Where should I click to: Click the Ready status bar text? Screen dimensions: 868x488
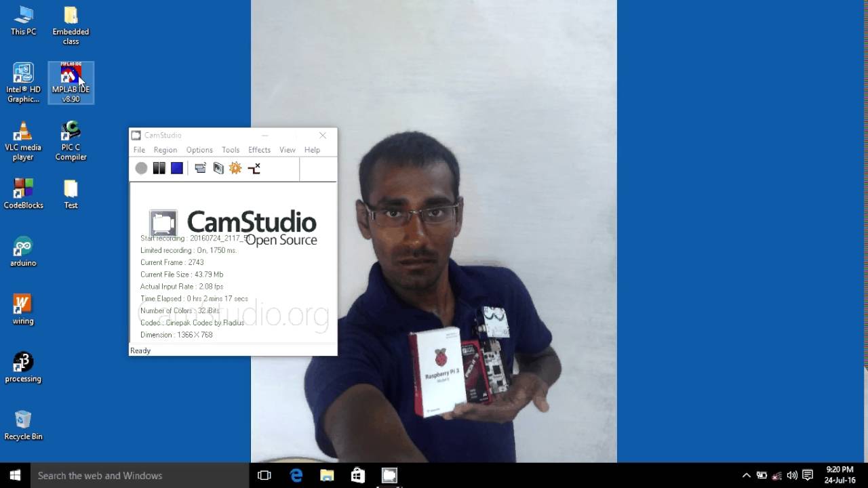pyautogui.click(x=140, y=350)
